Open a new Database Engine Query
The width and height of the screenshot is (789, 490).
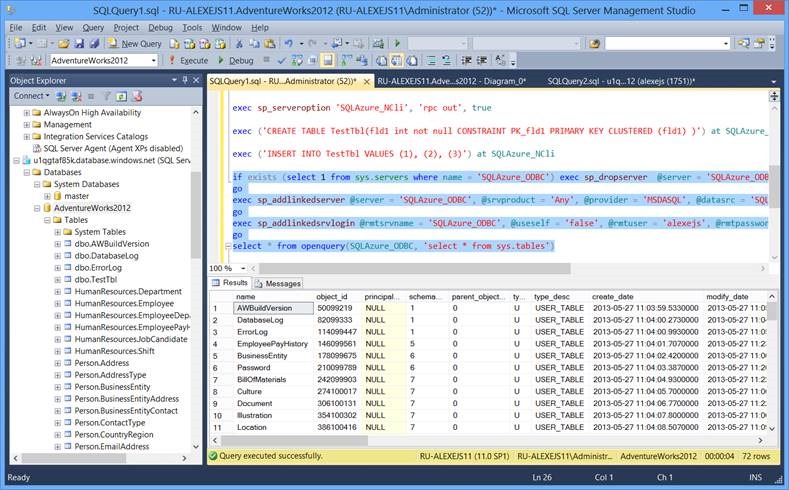[174, 44]
